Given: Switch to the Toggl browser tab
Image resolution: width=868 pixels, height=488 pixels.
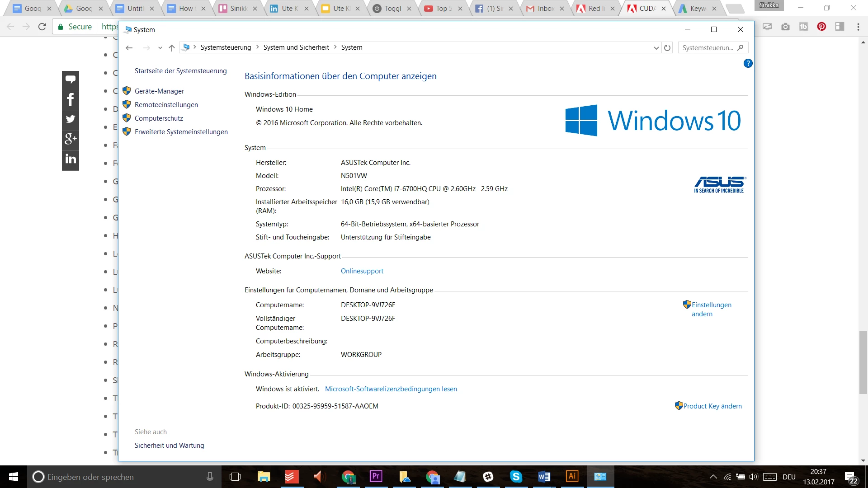Looking at the screenshot, I should pyautogui.click(x=392, y=8).
